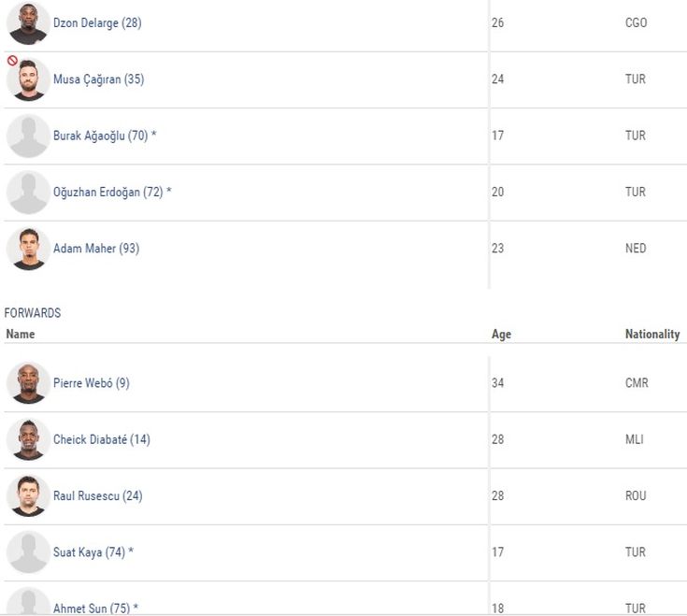This screenshot has width=687, height=616.
Task: Click Pierre Webó's profile photo
Action: pyautogui.click(x=28, y=383)
